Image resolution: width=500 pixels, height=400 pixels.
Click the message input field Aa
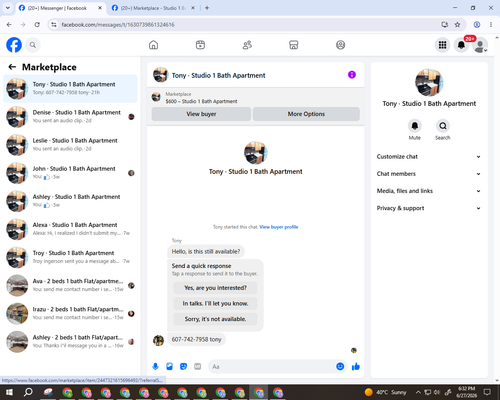[271, 367]
